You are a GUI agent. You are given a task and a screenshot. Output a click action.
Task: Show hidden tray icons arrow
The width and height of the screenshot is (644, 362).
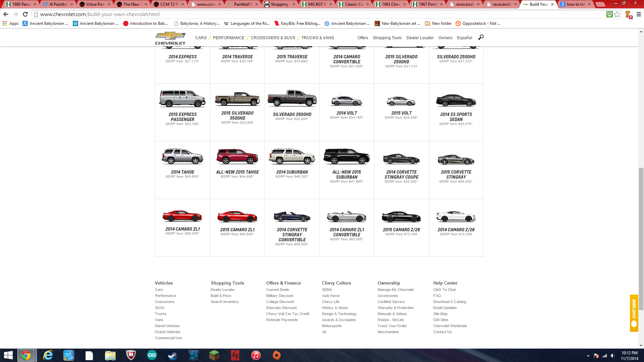pos(588,356)
